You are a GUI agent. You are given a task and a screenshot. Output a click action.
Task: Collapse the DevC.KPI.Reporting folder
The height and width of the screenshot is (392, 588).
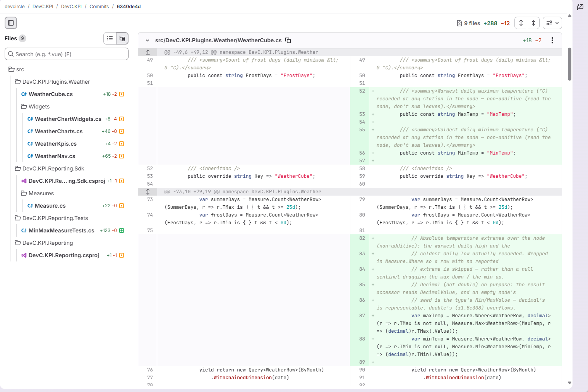pos(44,243)
